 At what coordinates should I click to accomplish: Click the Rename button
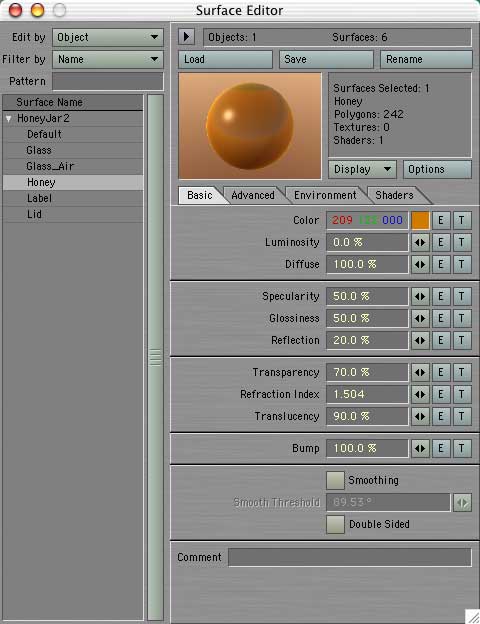pyautogui.click(x=426, y=59)
